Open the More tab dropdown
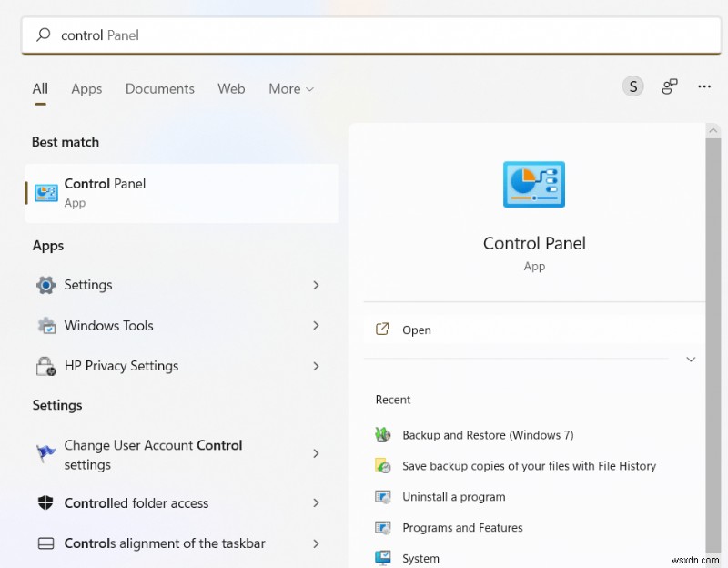This screenshot has height=568, width=728. 290,88
